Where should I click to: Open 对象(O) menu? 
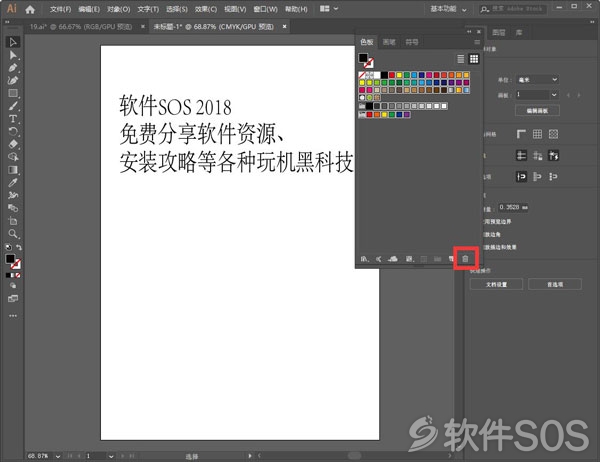tap(119, 9)
